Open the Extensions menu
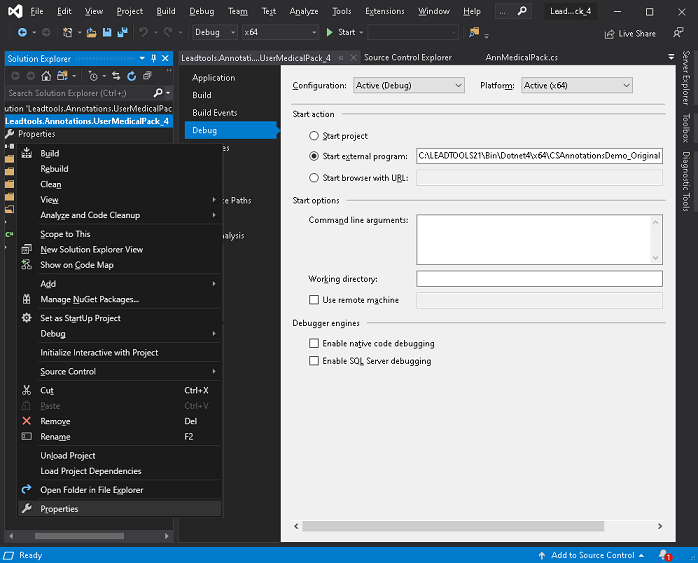Viewport: 698px width, 563px height. (x=385, y=11)
